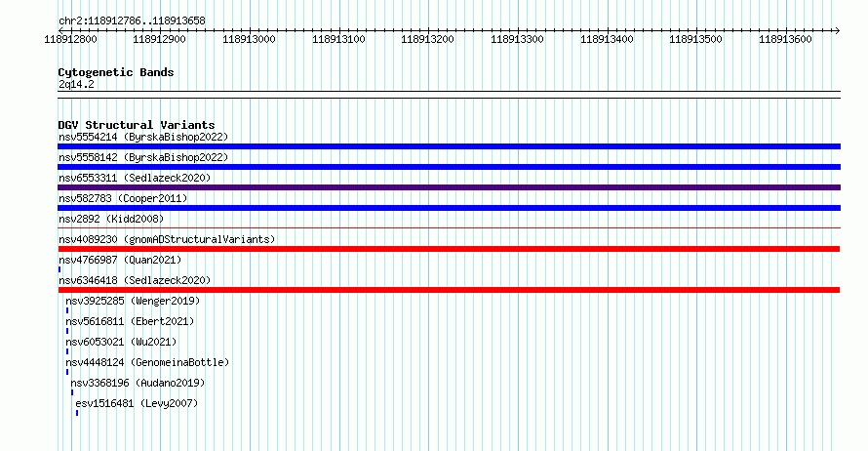Click ruler position 118913300

pyautogui.click(x=517, y=39)
